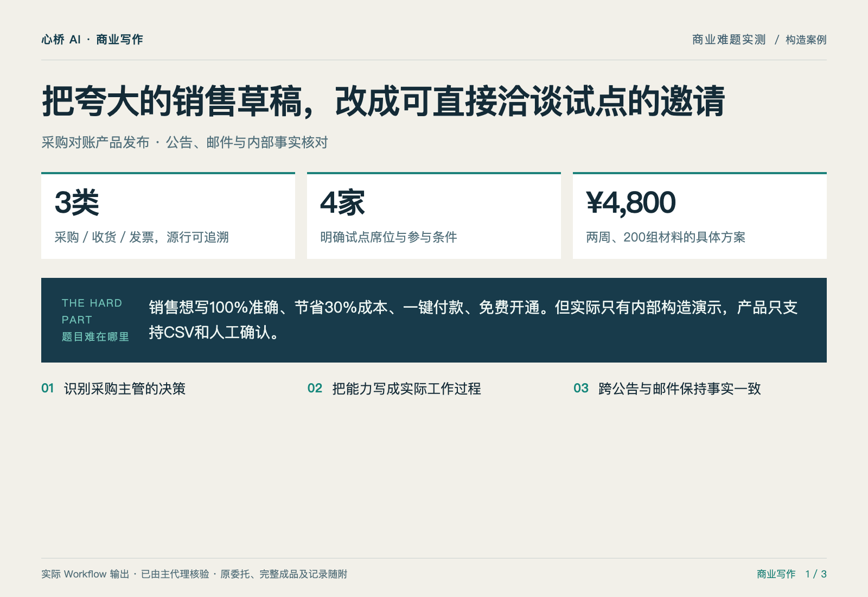Click the paragraph starting 销售想写100%准确
This screenshot has height=597, width=868.
(x=473, y=320)
